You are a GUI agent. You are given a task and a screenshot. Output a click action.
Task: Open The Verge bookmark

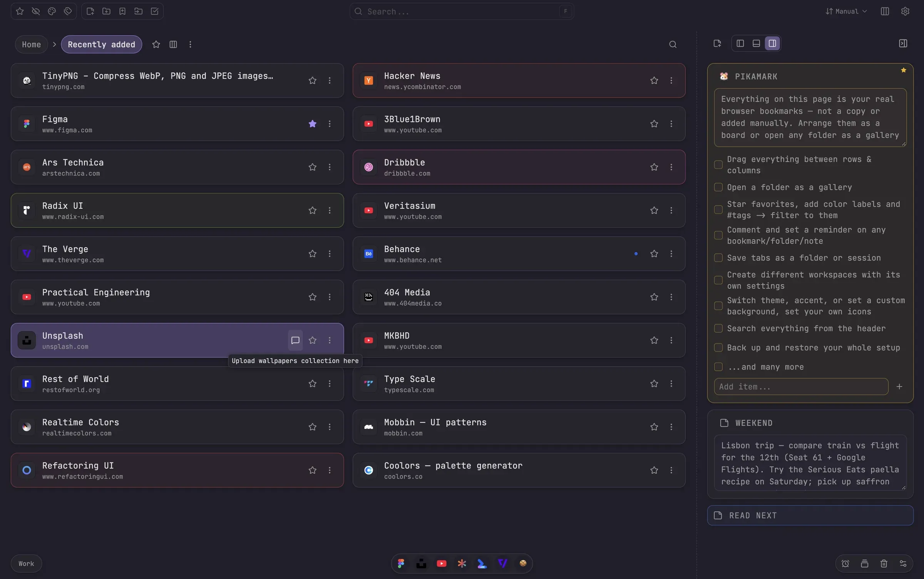click(x=177, y=254)
